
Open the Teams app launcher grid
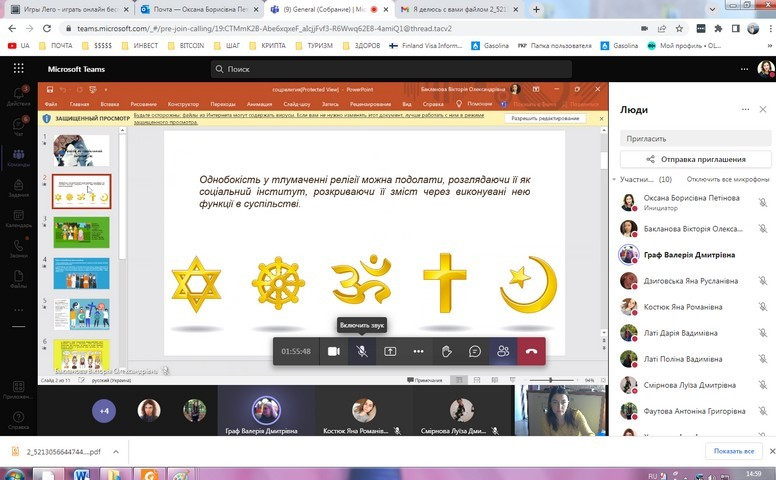pyautogui.click(x=18, y=68)
